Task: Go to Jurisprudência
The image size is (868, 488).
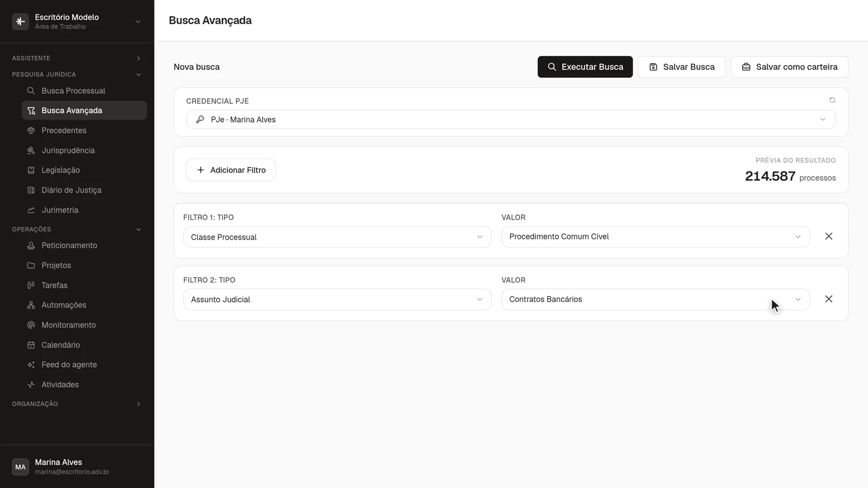Action: click(x=84, y=150)
